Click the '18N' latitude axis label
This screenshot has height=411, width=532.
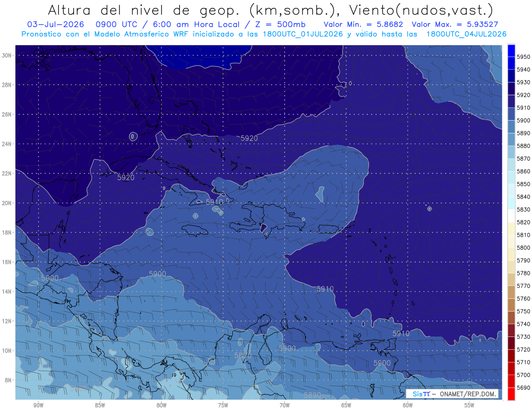point(7,232)
